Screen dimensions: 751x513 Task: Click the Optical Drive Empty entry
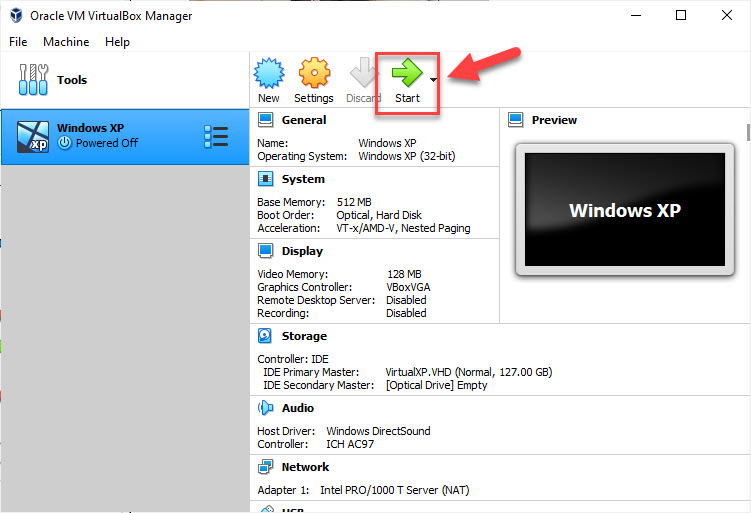pyautogui.click(x=436, y=385)
